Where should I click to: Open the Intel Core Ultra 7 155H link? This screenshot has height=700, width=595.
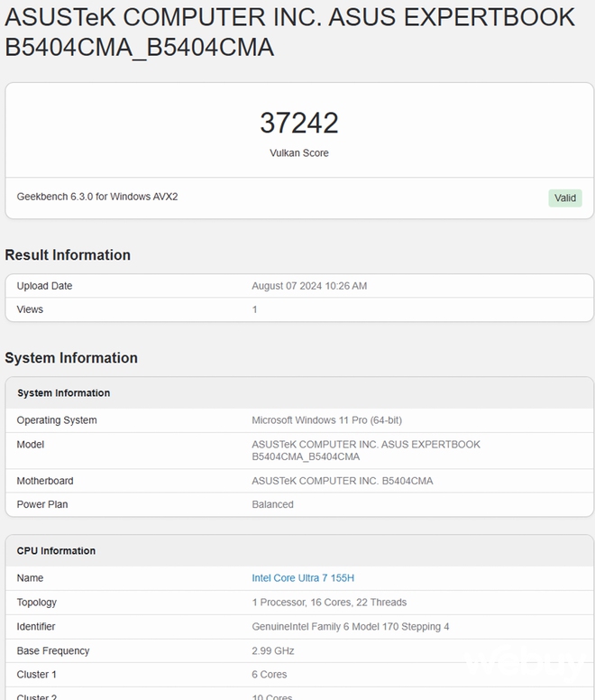pos(303,578)
